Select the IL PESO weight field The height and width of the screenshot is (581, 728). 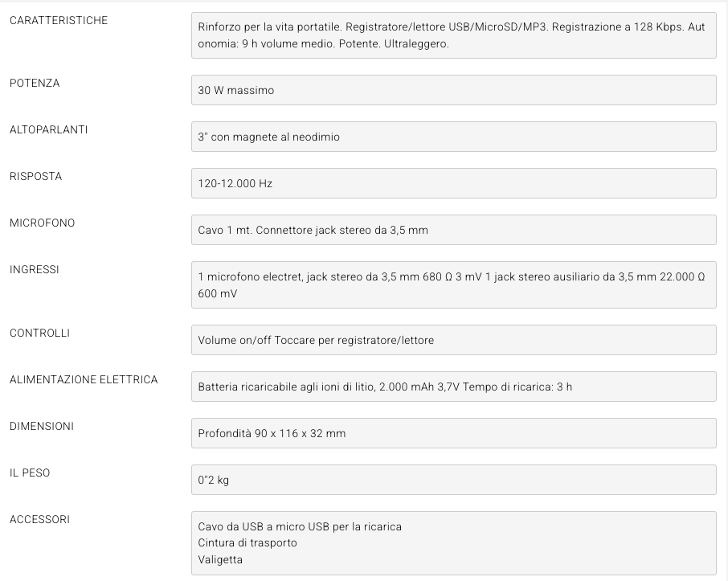coord(453,480)
